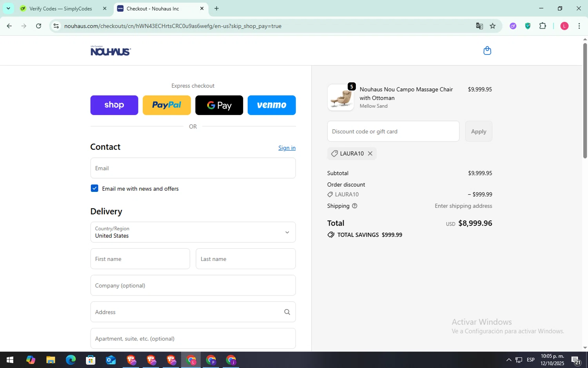
Task: Focus the Discount code or gift card field
Action: [393, 131]
